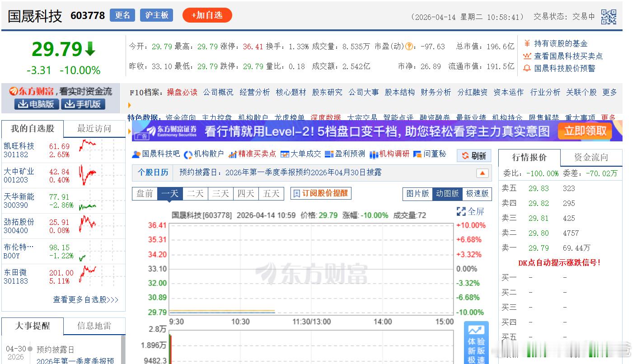The width and height of the screenshot is (637, 364).
Task: Click the question mark icon next to 市盈(动)
Action: (409, 46)
